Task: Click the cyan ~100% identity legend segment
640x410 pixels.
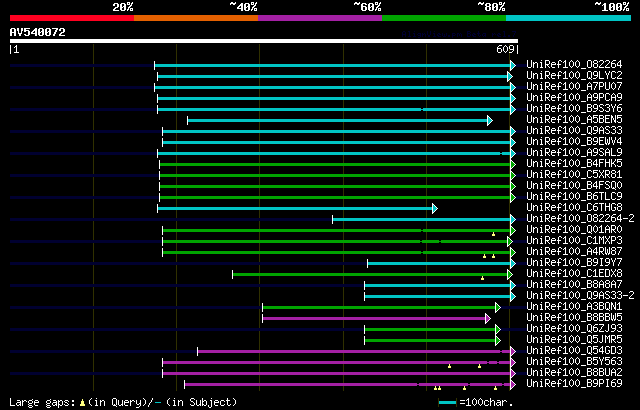Action: coord(568,18)
